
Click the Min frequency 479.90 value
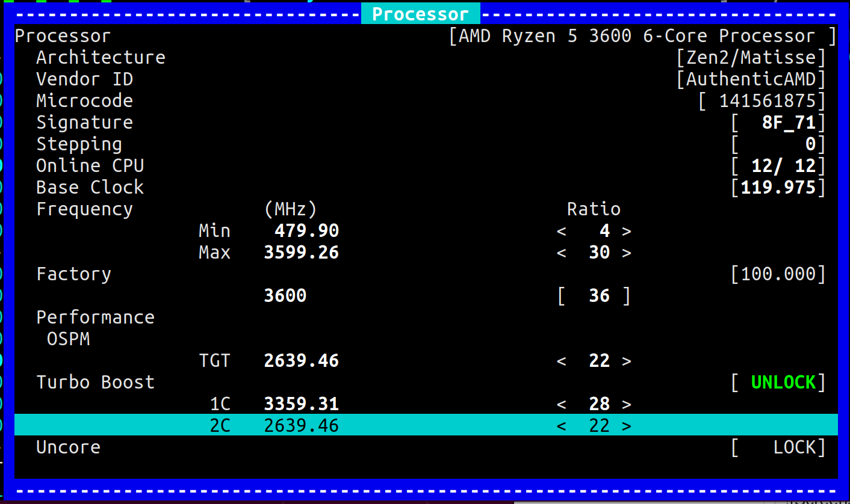tap(307, 231)
